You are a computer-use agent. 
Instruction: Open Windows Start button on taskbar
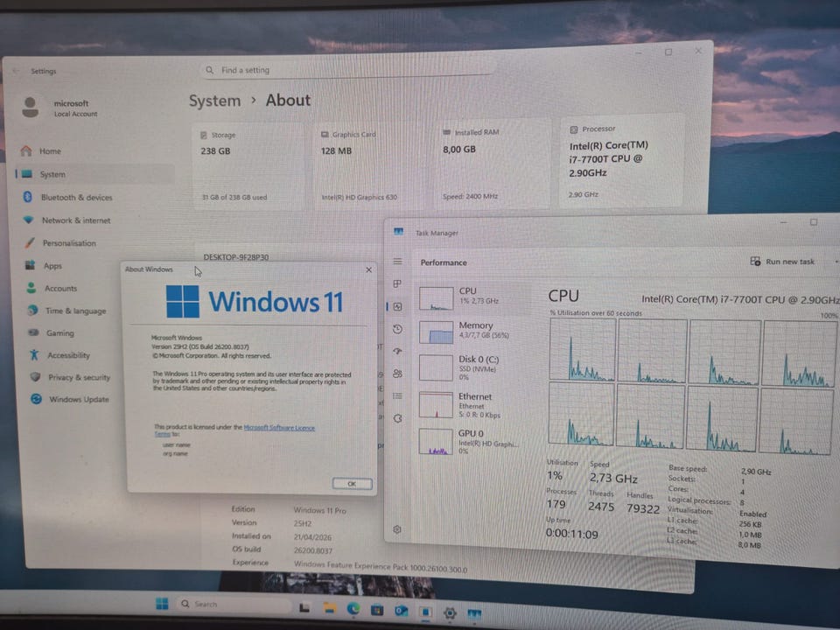pyautogui.click(x=162, y=604)
